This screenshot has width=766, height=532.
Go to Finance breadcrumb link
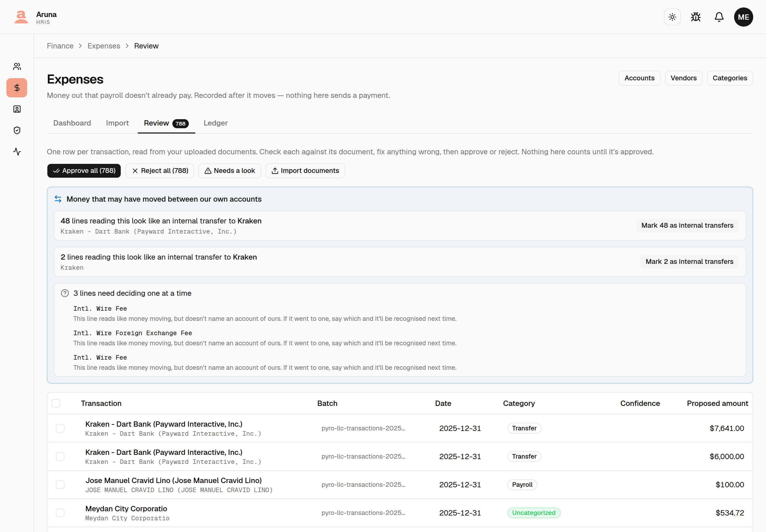(60, 46)
